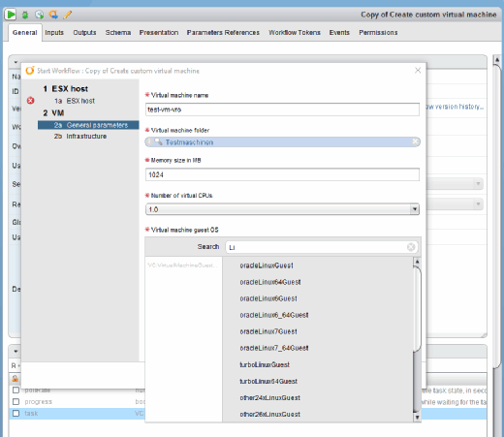
Task: Select step 1a ESX host
Action: (75, 101)
